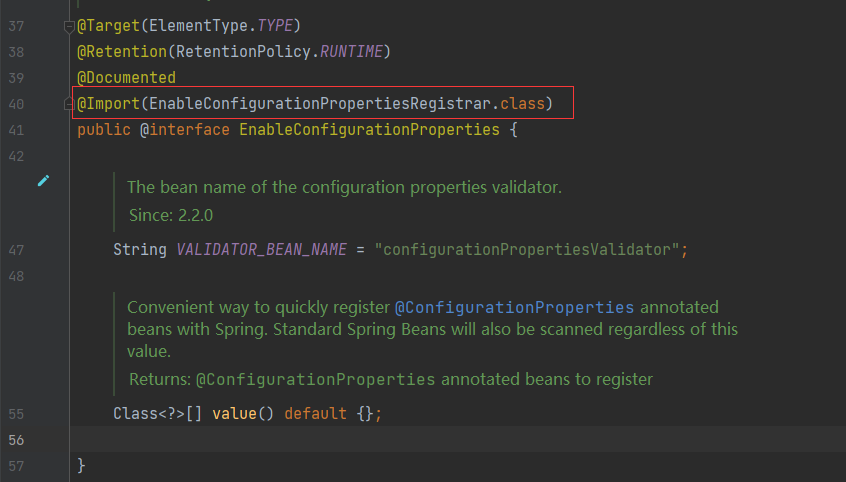The image size is (846, 482).
Task: Click VALIDATOR_BEAN_NAME constant
Action: coord(262,250)
